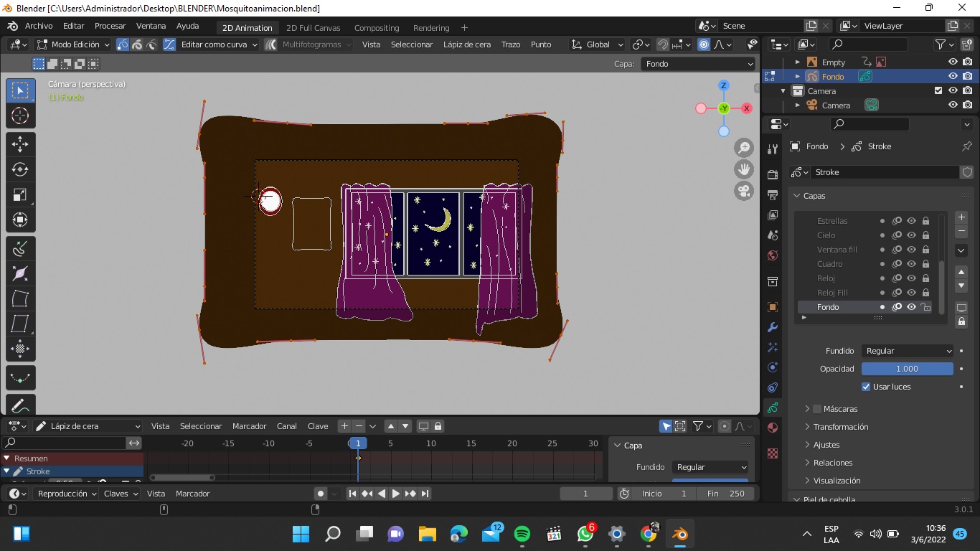This screenshot has width=980, height=551.
Task: Open the Archivo menu
Action: pos(39,26)
